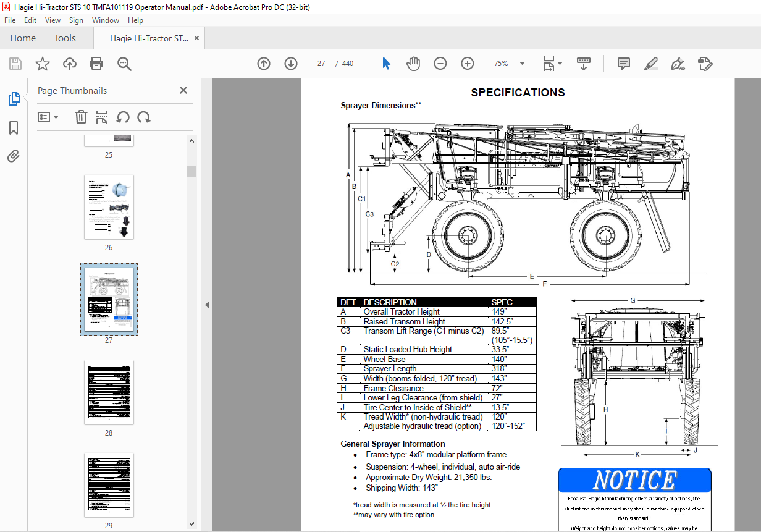Click the Save file icon
This screenshot has width=761, height=532.
coord(15,64)
